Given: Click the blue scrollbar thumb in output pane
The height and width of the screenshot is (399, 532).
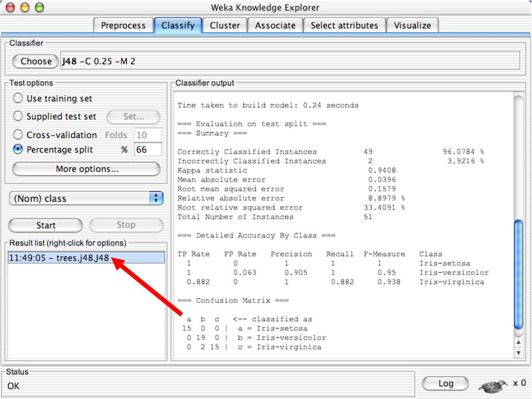Looking at the screenshot, I should (x=518, y=275).
